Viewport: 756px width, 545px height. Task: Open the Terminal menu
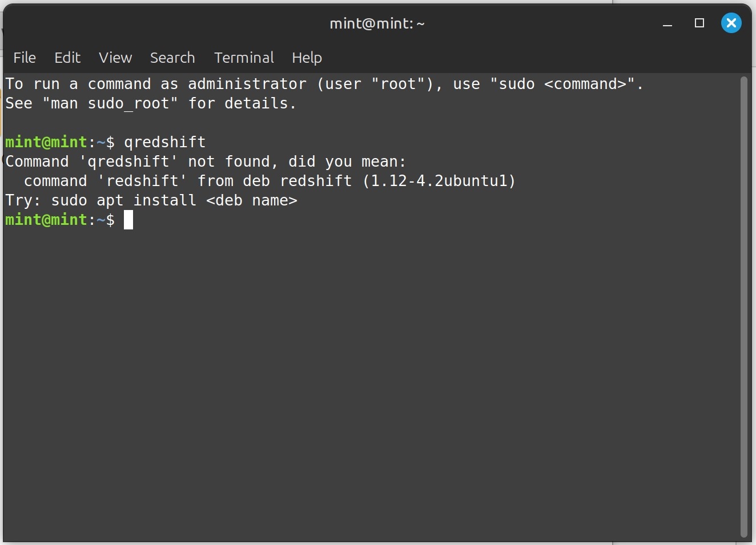pyautogui.click(x=244, y=58)
